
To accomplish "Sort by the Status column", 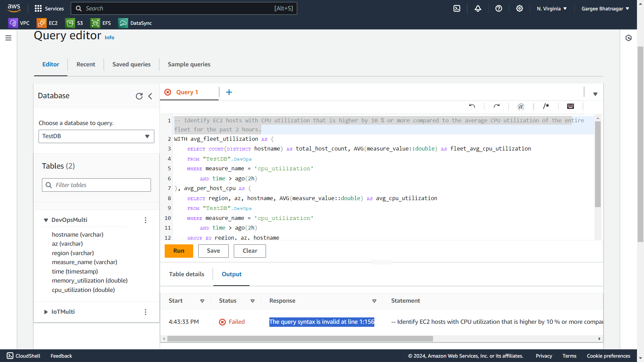I will pos(252,301).
